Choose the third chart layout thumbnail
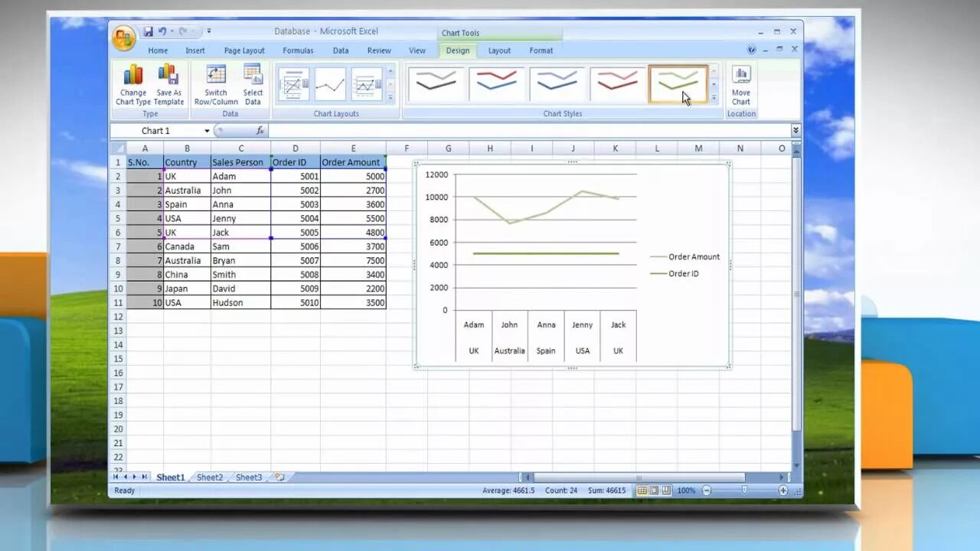 pyautogui.click(x=367, y=84)
